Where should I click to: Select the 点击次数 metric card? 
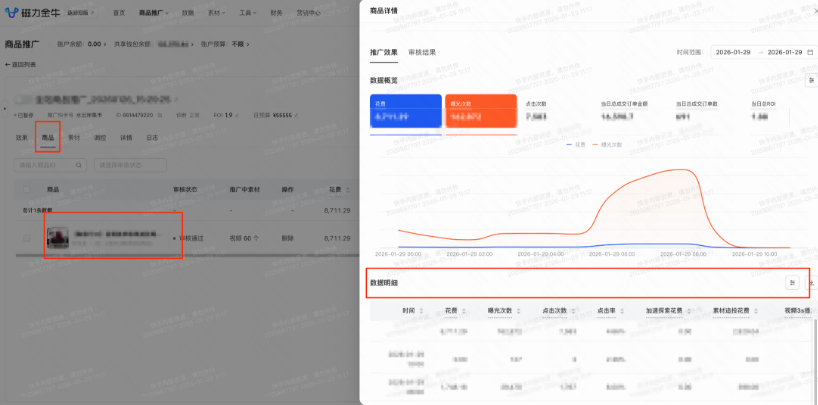(x=558, y=111)
